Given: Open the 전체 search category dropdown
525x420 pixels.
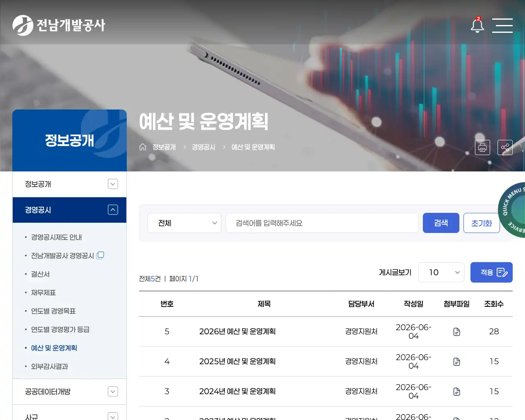Looking at the screenshot, I should [x=185, y=223].
